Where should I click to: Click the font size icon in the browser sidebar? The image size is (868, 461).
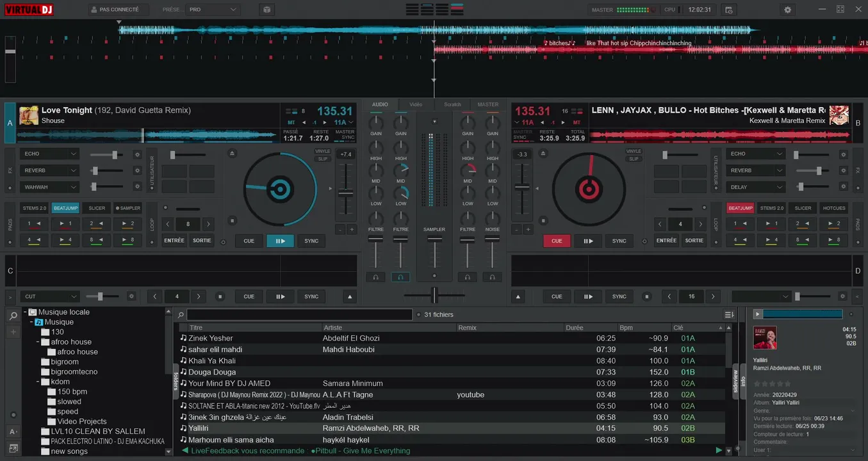point(13,432)
